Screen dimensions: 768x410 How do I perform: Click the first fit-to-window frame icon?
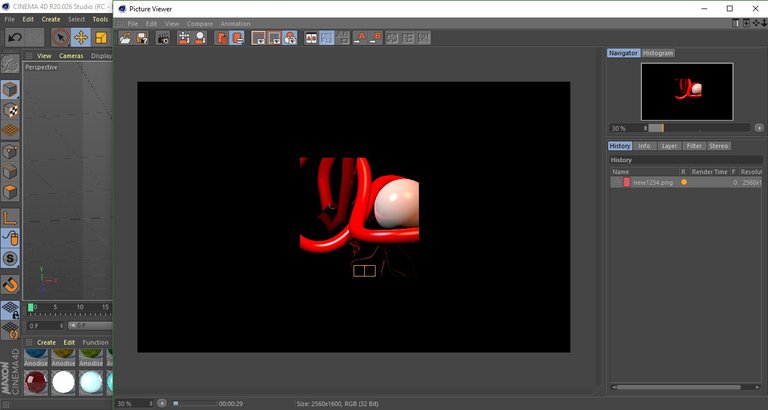pyautogui.click(x=258, y=38)
